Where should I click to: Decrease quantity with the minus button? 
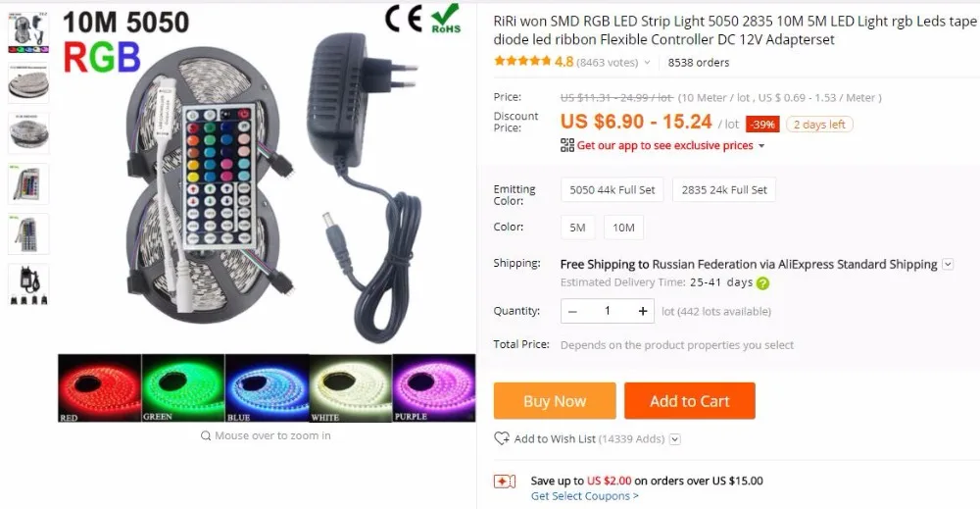(x=572, y=311)
